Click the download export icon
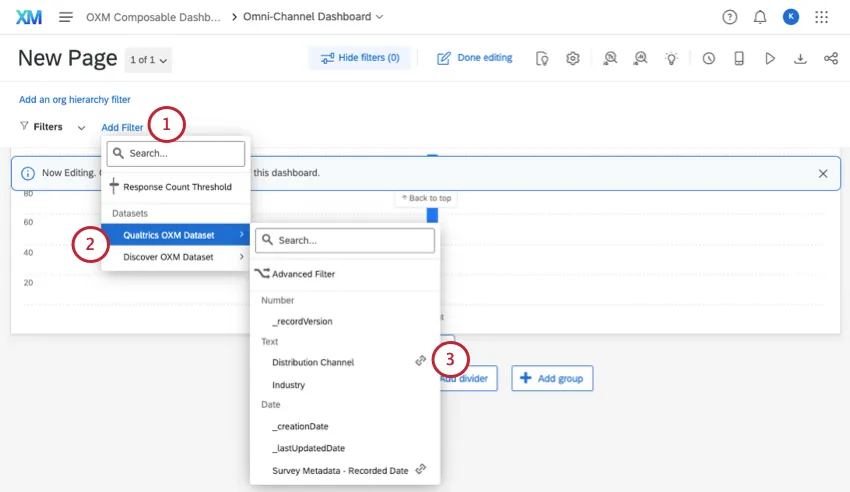Viewport: 850px width, 492px height. point(800,58)
